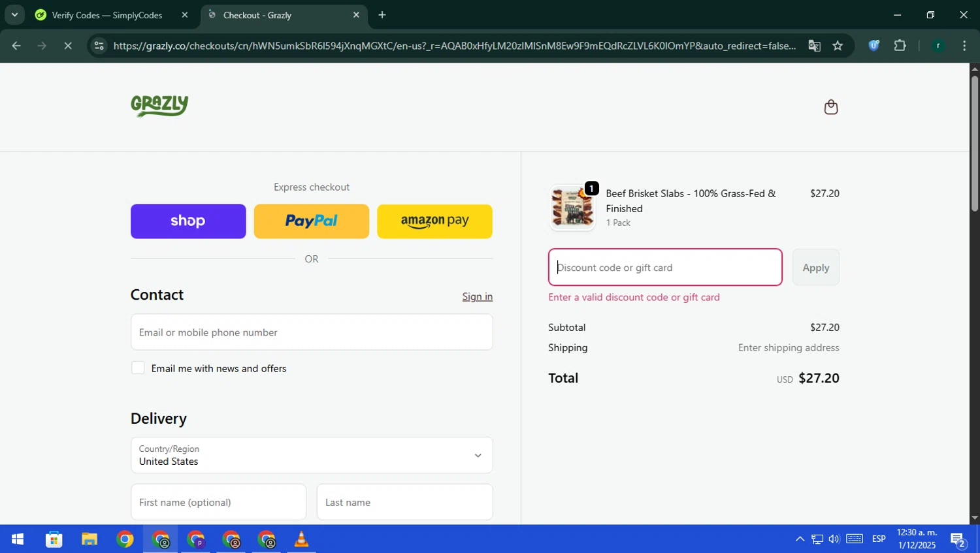
Task: Focus the email or mobile phone field
Action: pyautogui.click(x=312, y=332)
